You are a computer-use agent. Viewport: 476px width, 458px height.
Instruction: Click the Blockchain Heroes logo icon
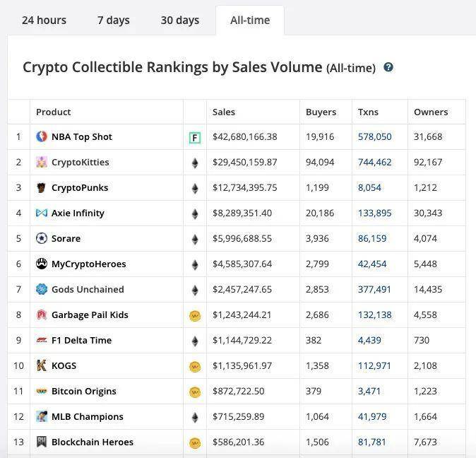(x=42, y=442)
